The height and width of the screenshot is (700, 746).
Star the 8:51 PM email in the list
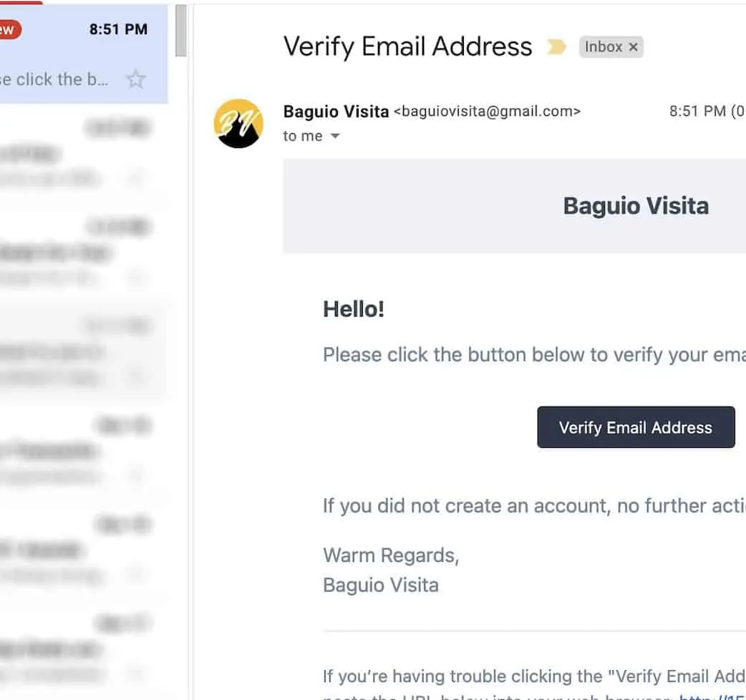pyautogui.click(x=135, y=79)
